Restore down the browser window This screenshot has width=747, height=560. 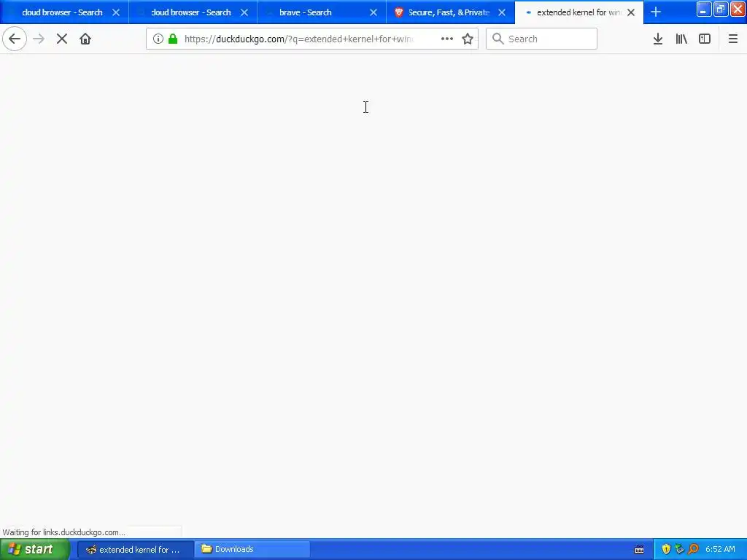click(x=721, y=9)
